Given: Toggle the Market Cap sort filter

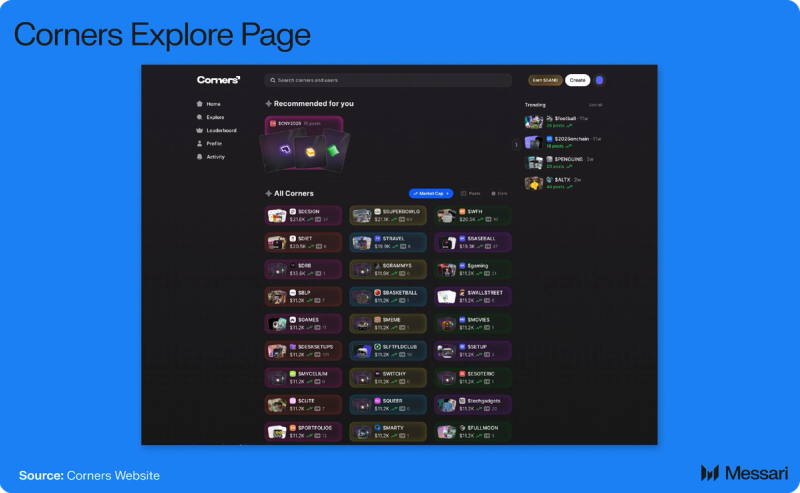Looking at the screenshot, I should click(431, 193).
